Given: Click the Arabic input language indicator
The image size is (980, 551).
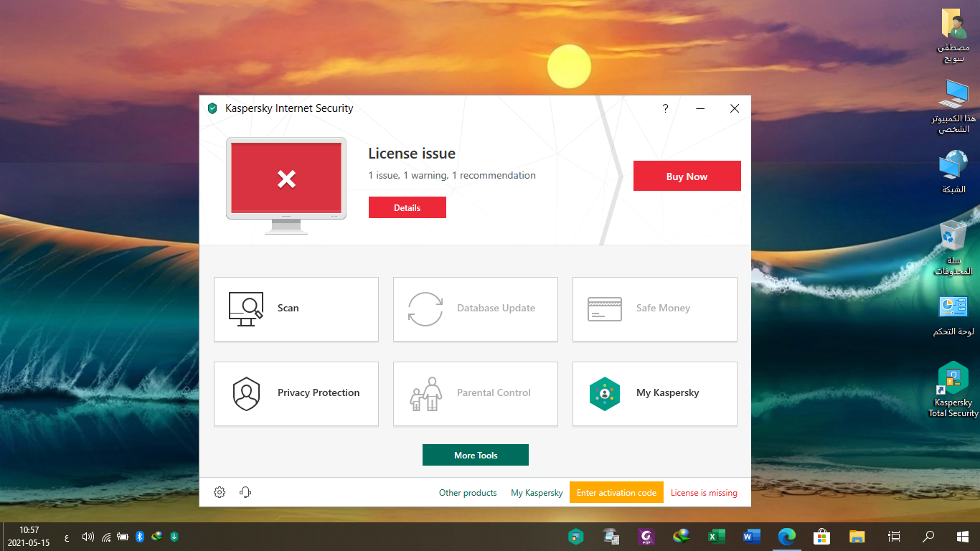Looking at the screenshot, I should (x=67, y=537).
